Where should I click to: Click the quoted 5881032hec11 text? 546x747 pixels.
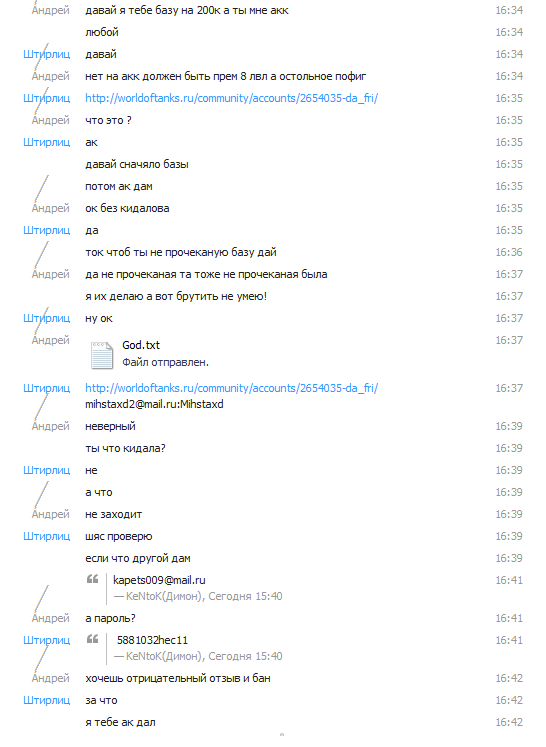152,640
